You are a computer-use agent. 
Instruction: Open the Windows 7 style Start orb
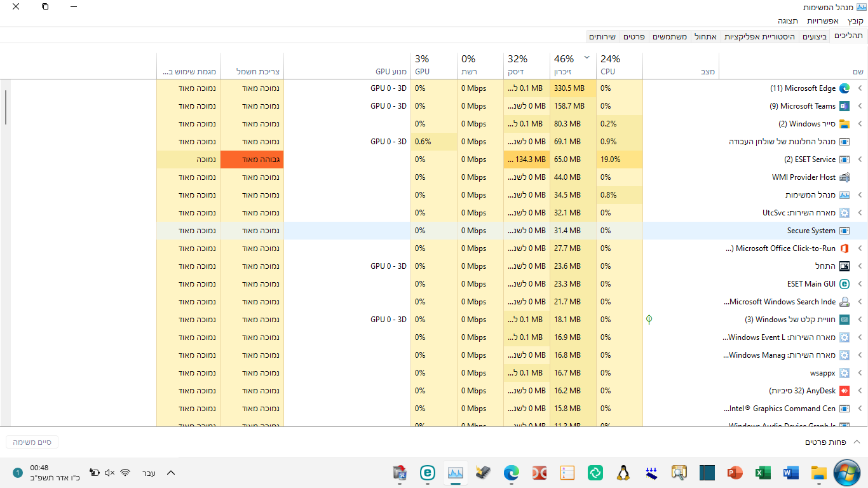coord(847,473)
